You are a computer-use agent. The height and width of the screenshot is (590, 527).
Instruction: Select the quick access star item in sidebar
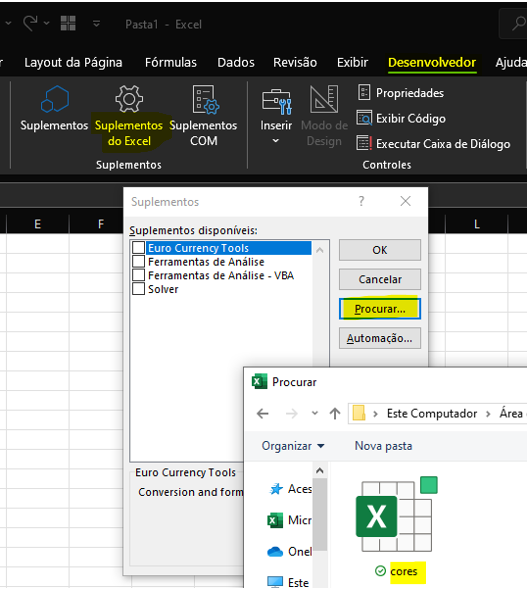click(x=290, y=489)
